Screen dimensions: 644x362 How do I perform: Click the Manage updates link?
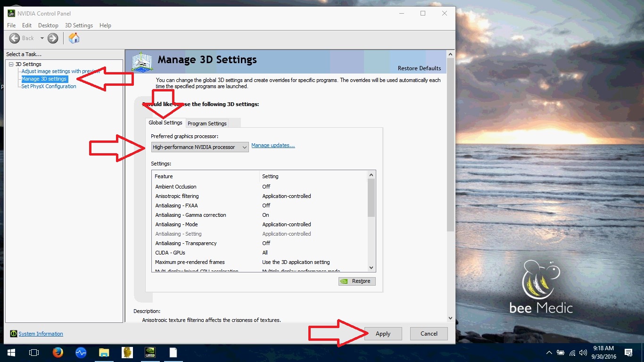pyautogui.click(x=273, y=145)
